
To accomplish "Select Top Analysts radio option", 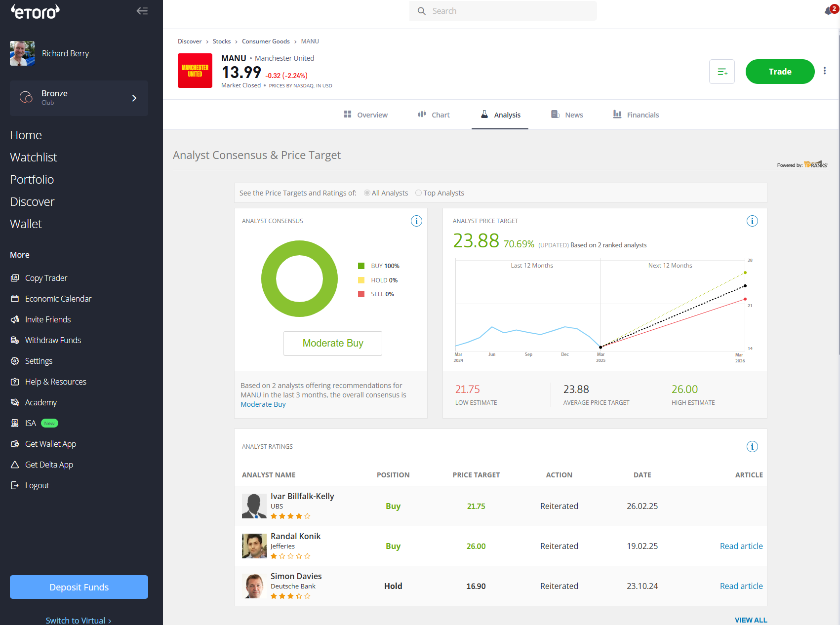I will [418, 193].
